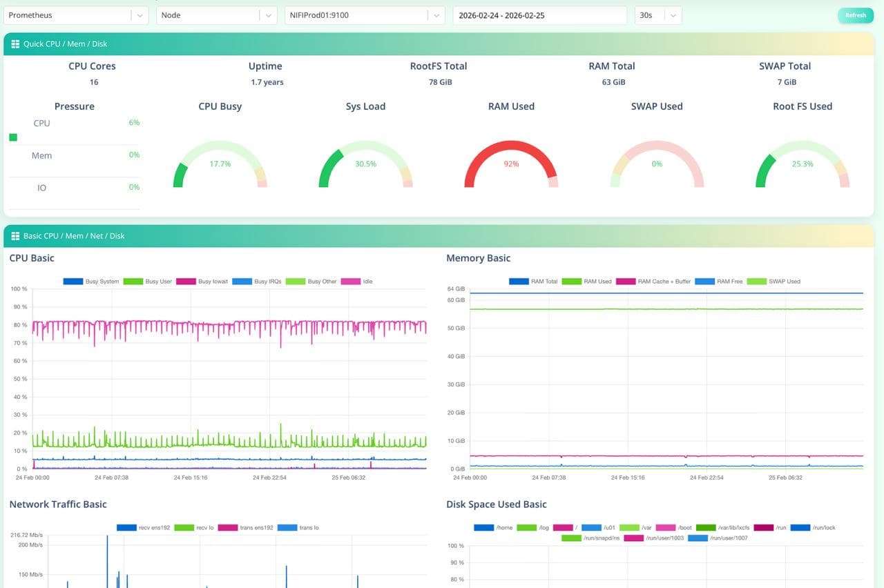Click the grid icon beside Basic CPU / Mem / Net / Disk
The width and height of the screenshot is (884, 588).
(15, 236)
